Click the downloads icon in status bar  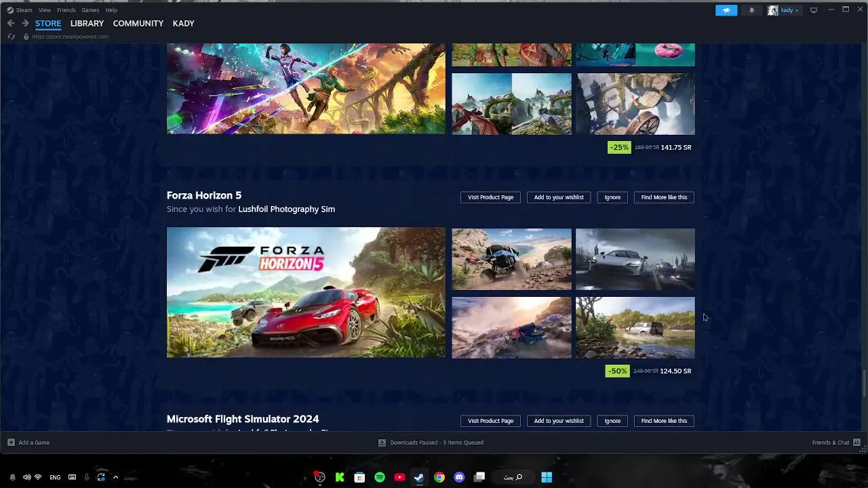pyautogui.click(x=382, y=443)
